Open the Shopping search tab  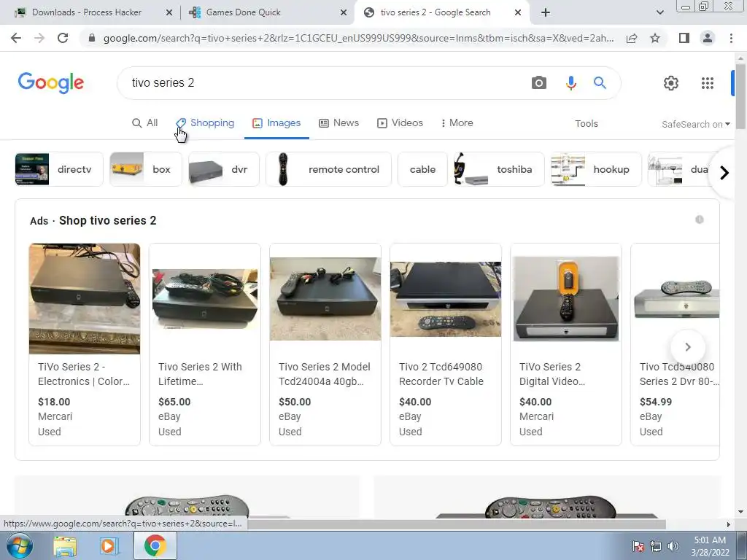205,122
